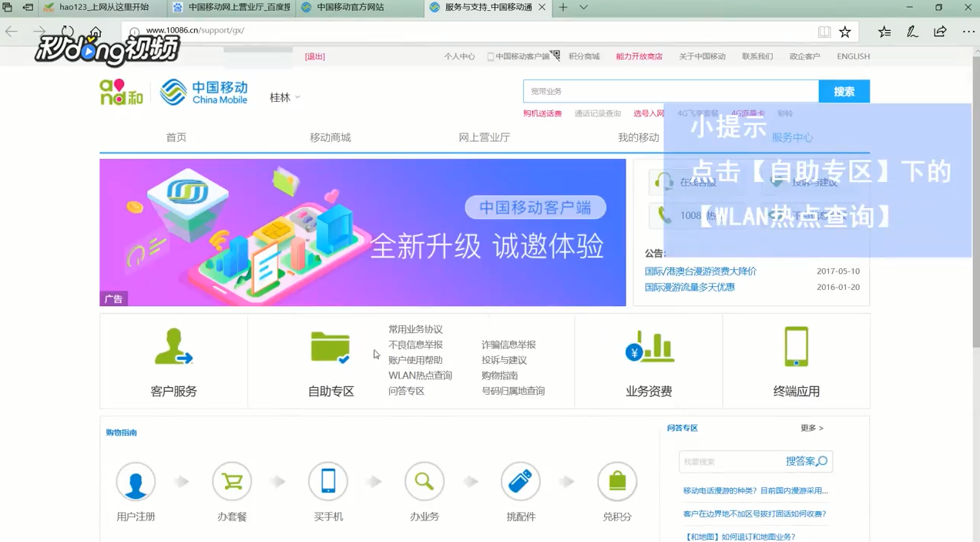Click the address bar URL

tap(195, 31)
